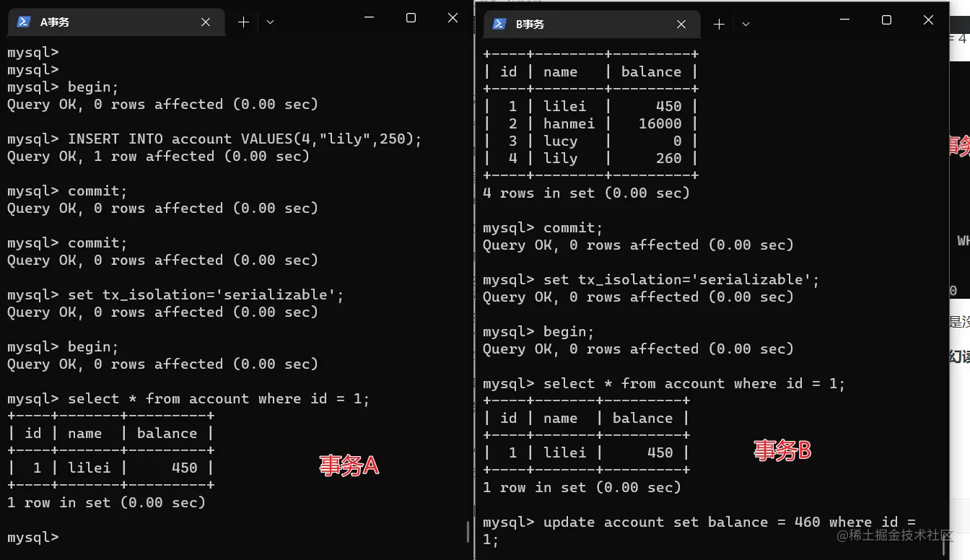Click the 'hanmei' name cell

[x=569, y=123]
